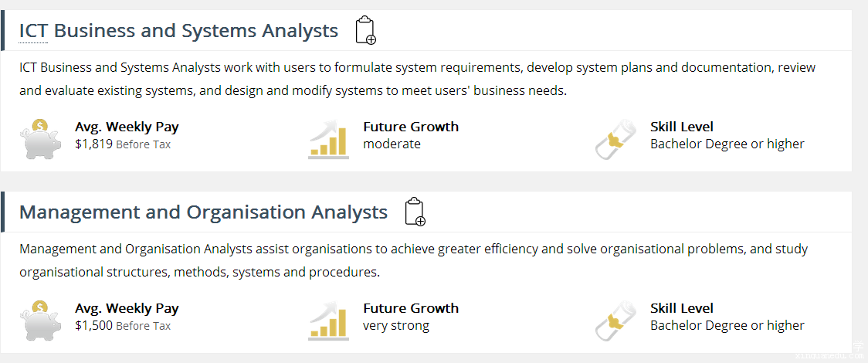Screen dimensions: 868x363
Task: Click Skill Level label in Management Analysts card
Action: (x=682, y=308)
